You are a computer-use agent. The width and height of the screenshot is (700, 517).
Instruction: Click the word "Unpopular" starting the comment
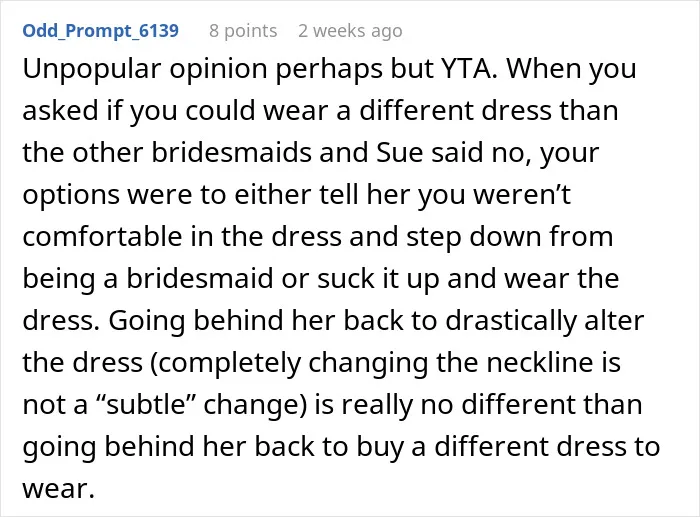pyautogui.click(x=92, y=69)
